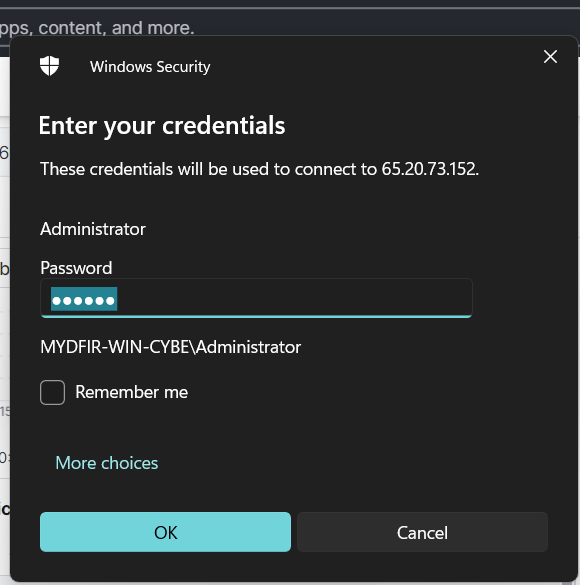Click the Windows Security title text
Screen dimensions: 580x585
coord(150,67)
